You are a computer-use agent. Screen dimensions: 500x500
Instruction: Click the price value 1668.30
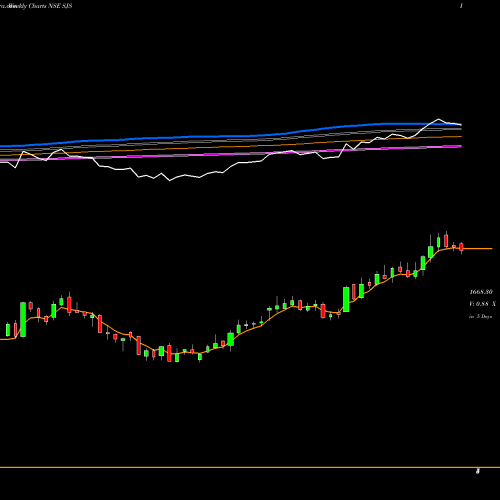point(481,292)
